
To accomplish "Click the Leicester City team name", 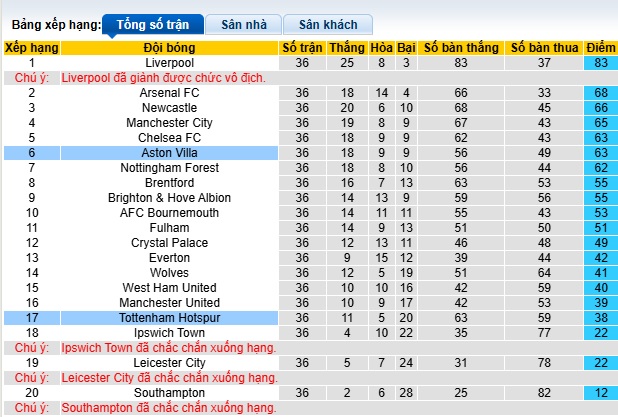I will (169, 363).
